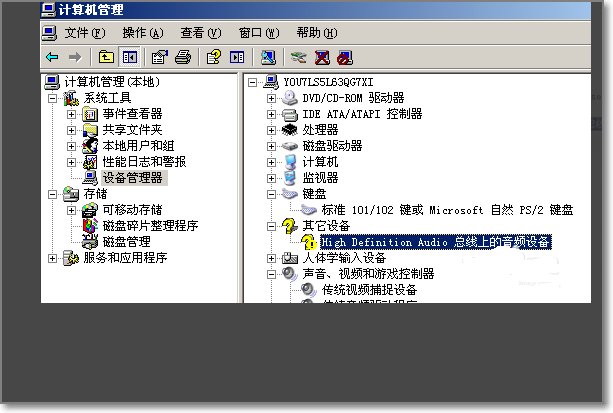Viewport: 613px width, 413px height.
Task: Select 性能日志和警报 label
Action: click(x=144, y=162)
